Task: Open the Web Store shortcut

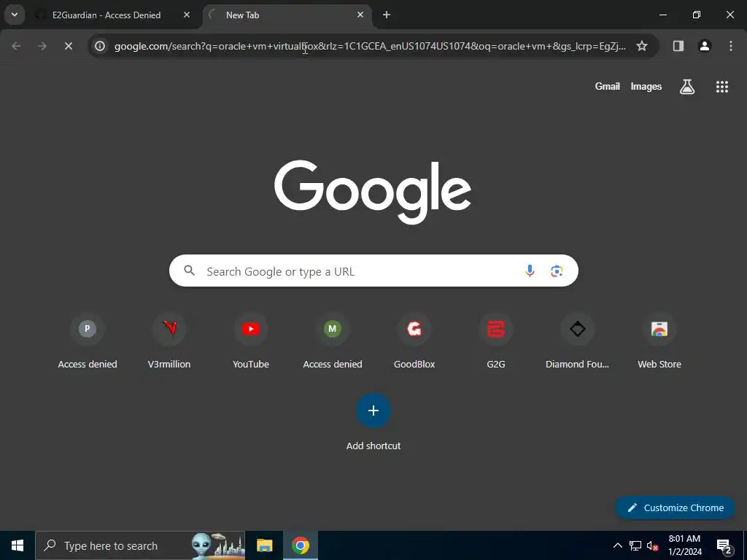Action: (659, 342)
